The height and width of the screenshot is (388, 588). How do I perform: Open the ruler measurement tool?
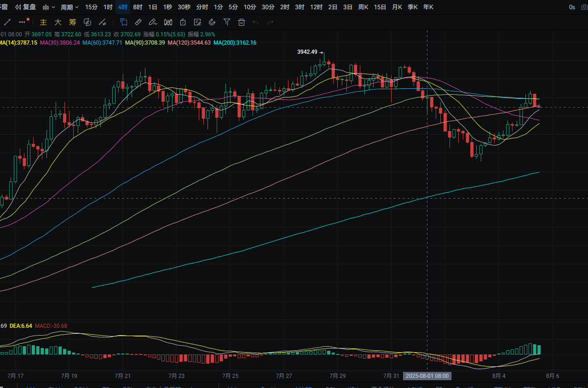tap(138, 22)
